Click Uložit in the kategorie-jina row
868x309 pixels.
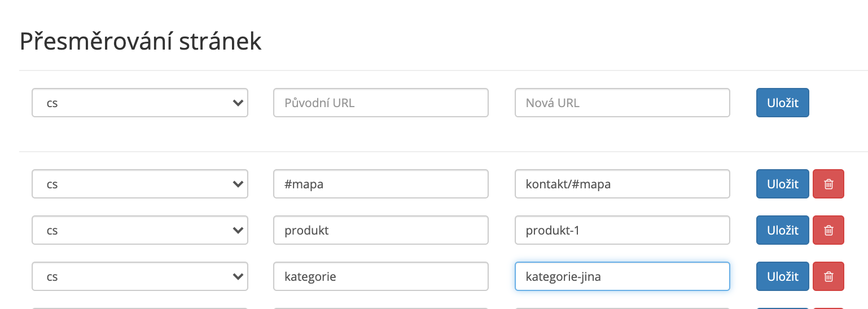783,276
